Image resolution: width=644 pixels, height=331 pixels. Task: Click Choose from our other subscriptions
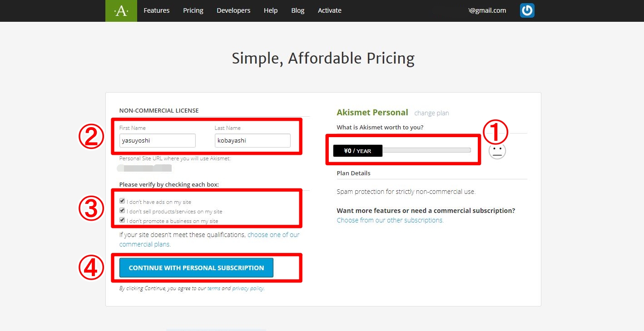click(390, 220)
